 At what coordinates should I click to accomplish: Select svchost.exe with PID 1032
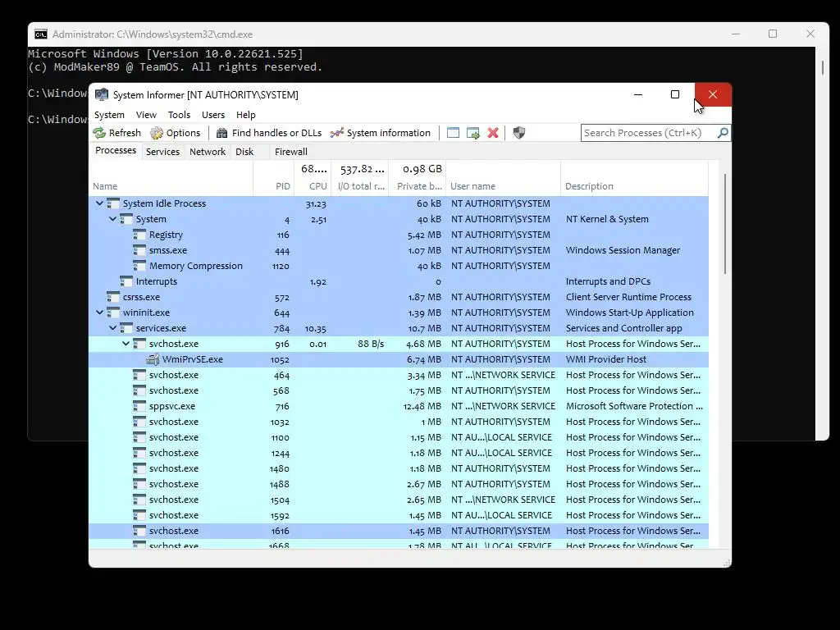coord(399,422)
